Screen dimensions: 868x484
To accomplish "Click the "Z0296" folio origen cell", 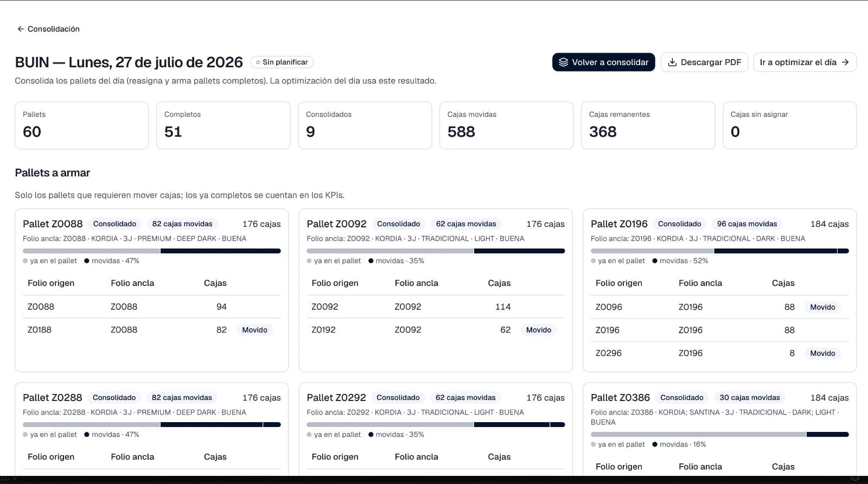I will coord(609,353).
